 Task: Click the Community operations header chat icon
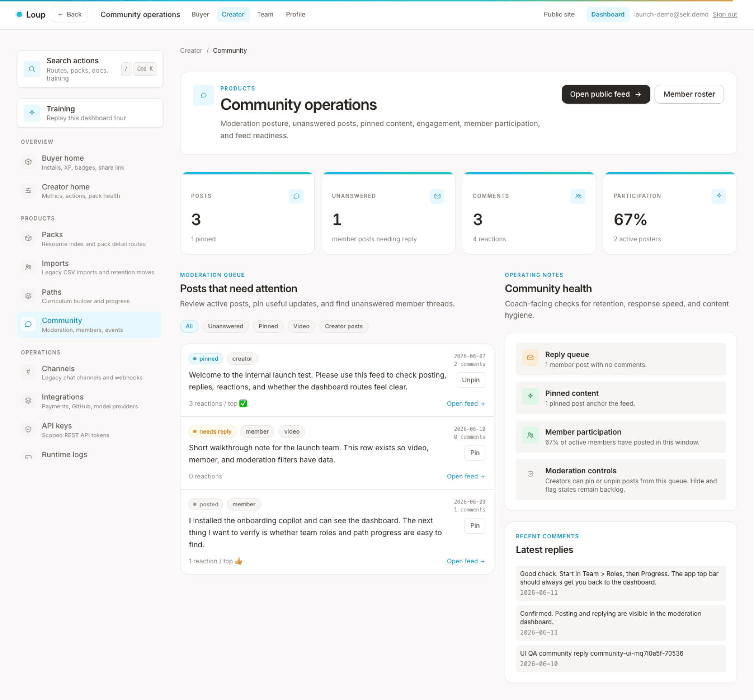pos(204,95)
